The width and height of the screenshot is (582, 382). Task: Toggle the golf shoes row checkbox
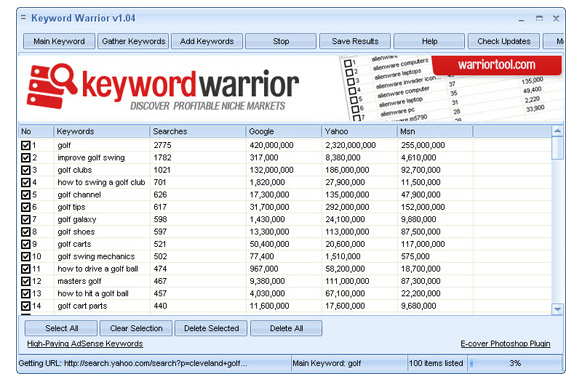pos(26,232)
